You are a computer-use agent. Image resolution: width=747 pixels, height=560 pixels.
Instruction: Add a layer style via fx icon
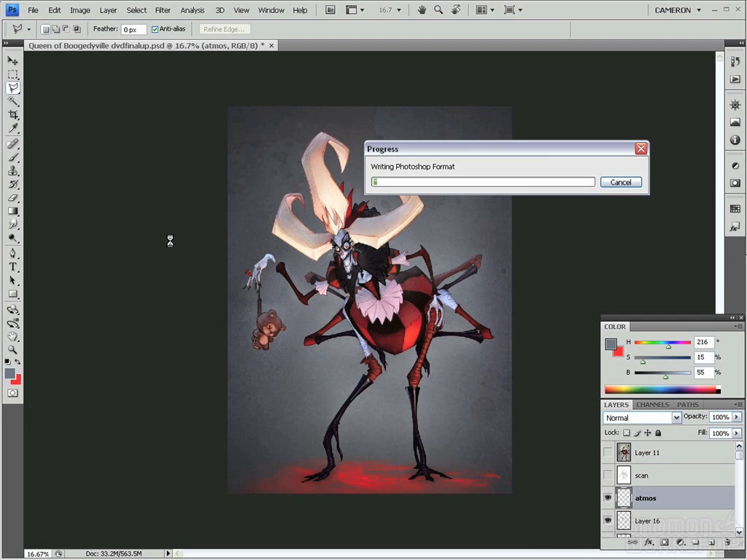648,542
